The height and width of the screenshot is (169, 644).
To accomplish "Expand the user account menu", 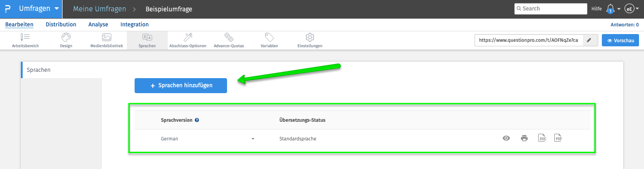I will click(x=632, y=9).
